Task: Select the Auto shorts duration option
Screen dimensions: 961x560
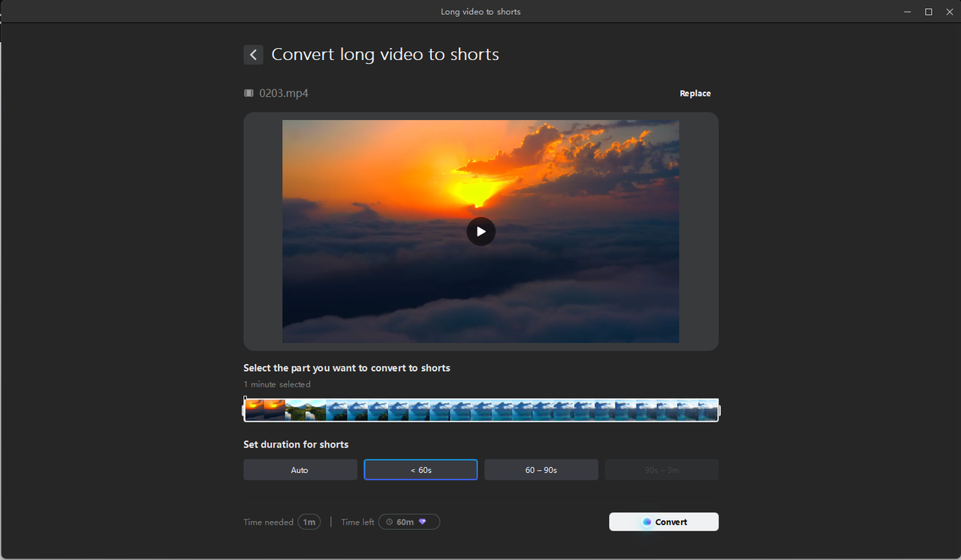Action: (x=300, y=469)
